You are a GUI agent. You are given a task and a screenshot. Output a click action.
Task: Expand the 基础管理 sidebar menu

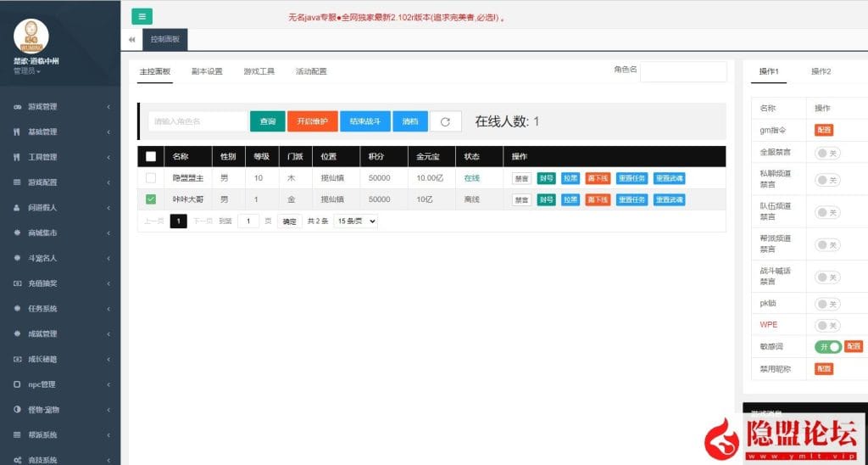coord(59,132)
